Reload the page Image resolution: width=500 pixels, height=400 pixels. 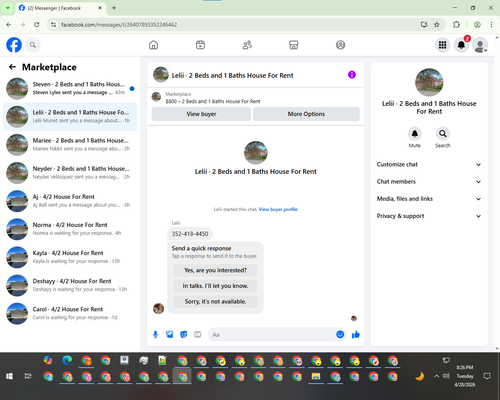(37, 25)
